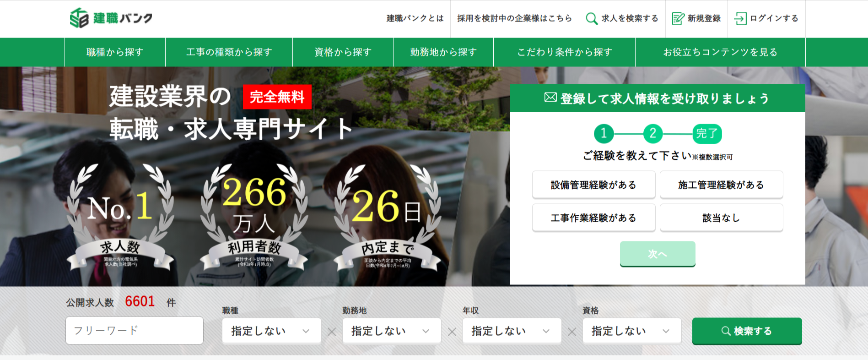
Task: Click the magnifier icon beside 求人を検索する
Action: click(592, 18)
